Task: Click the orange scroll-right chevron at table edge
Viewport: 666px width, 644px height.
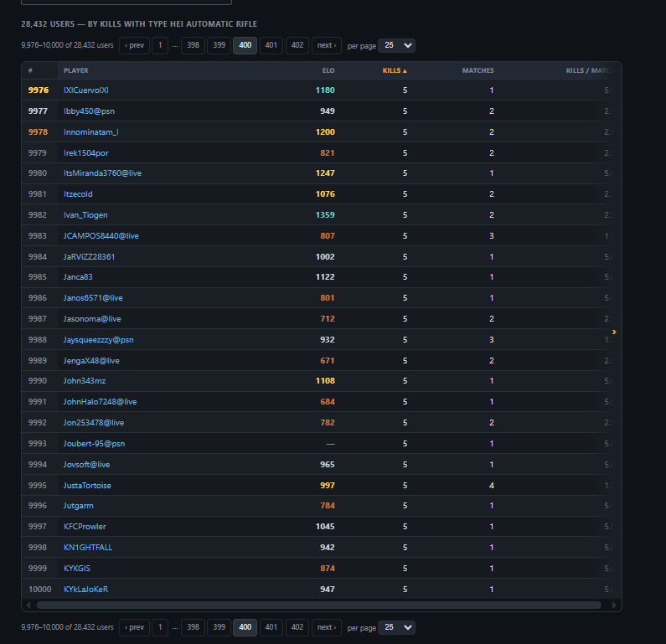Action: (x=614, y=332)
